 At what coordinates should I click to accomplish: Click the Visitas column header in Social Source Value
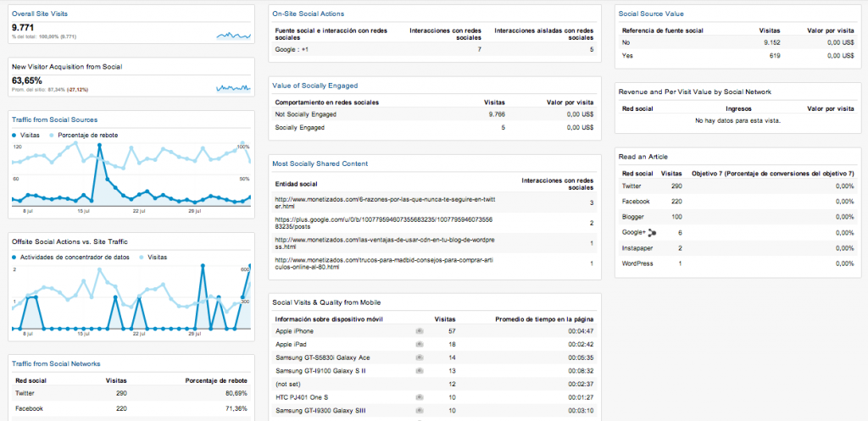point(769,29)
